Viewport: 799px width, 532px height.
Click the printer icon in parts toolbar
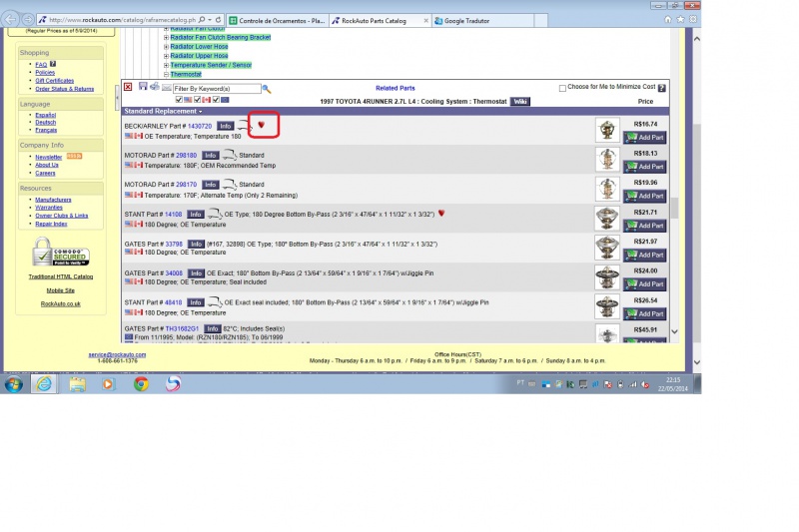coord(155,87)
